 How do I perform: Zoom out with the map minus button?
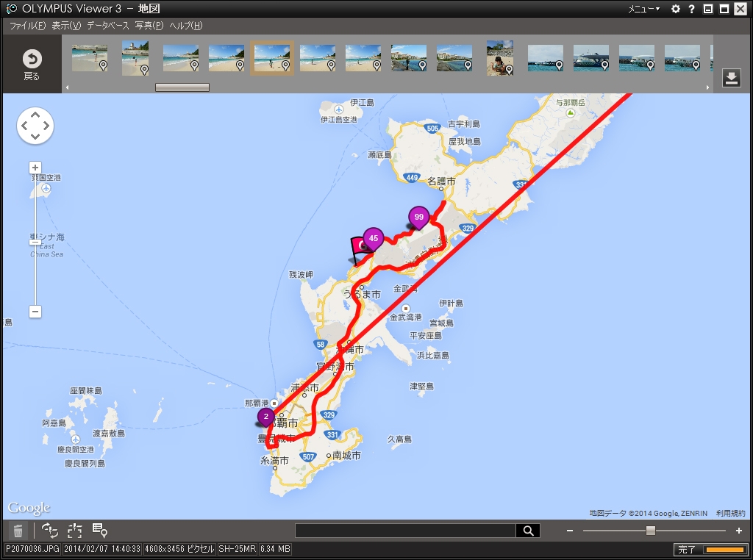click(x=35, y=312)
